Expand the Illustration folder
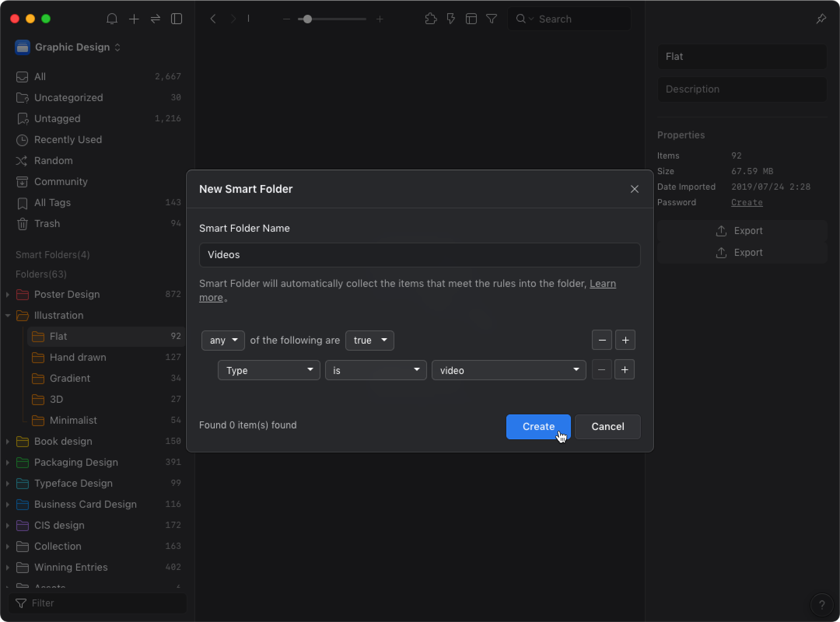 coord(7,316)
